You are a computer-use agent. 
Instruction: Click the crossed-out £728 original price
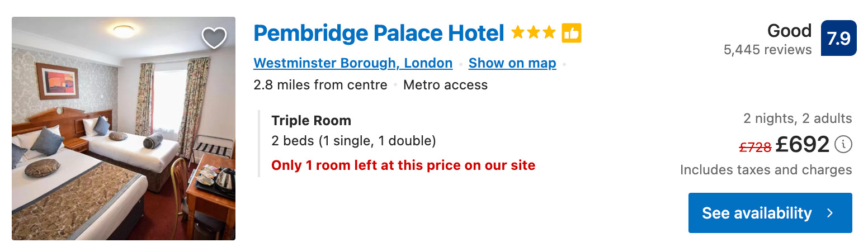(755, 147)
